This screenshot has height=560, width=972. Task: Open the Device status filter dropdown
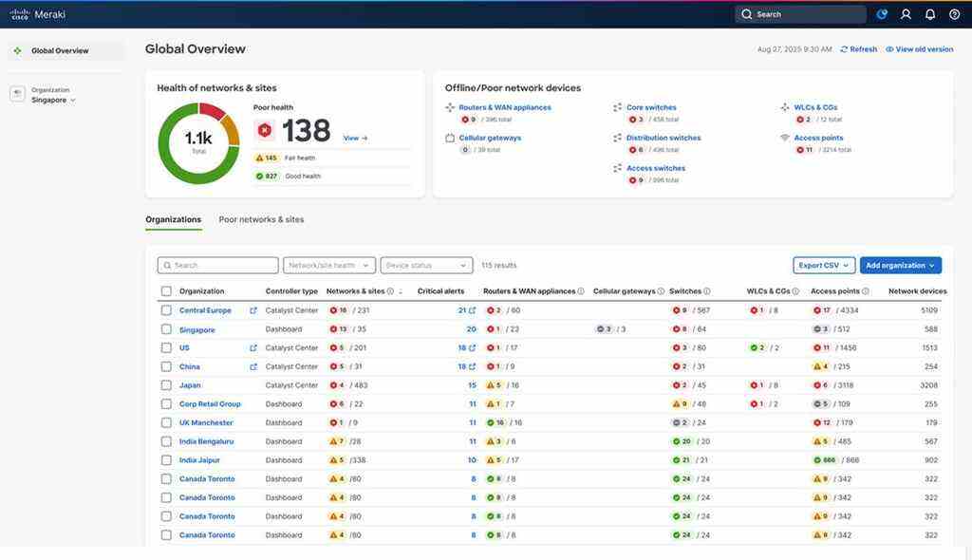click(x=426, y=266)
